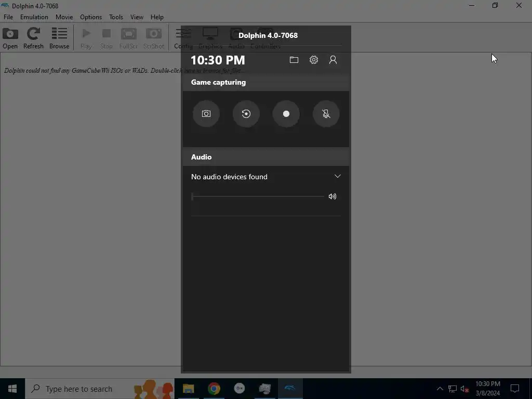Open Google Chrome from taskbar
The image size is (532, 399).
tap(214, 389)
